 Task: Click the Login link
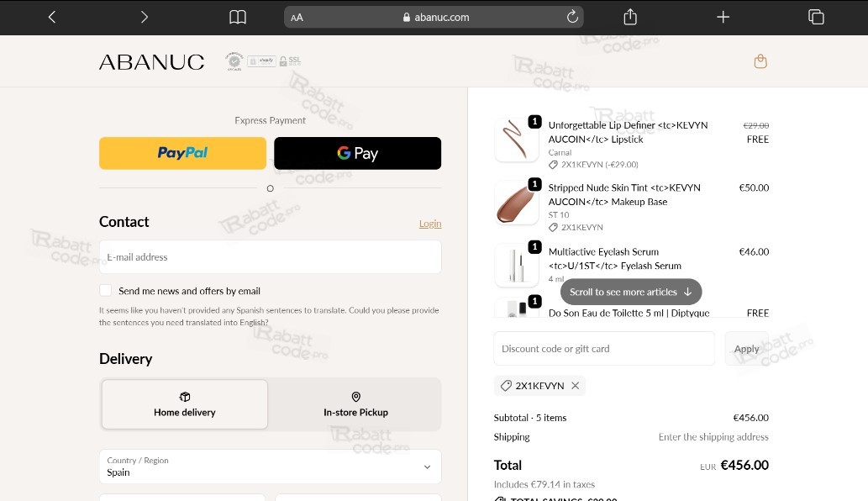click(430, 224)
